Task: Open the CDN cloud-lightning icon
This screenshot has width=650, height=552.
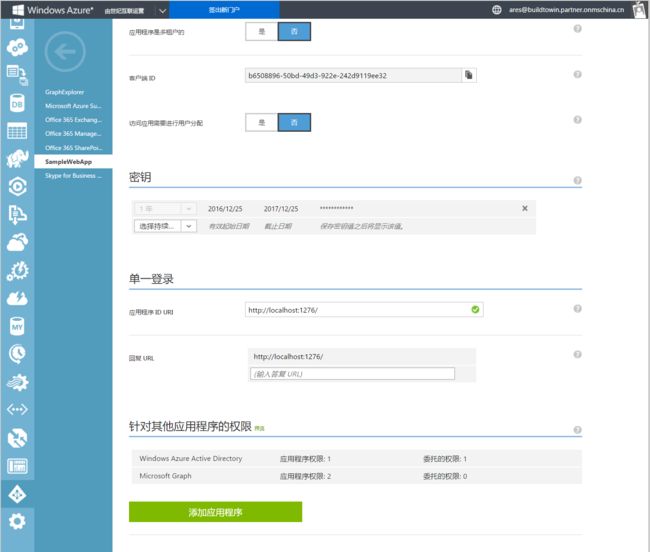Action: [x=17, y=298]
